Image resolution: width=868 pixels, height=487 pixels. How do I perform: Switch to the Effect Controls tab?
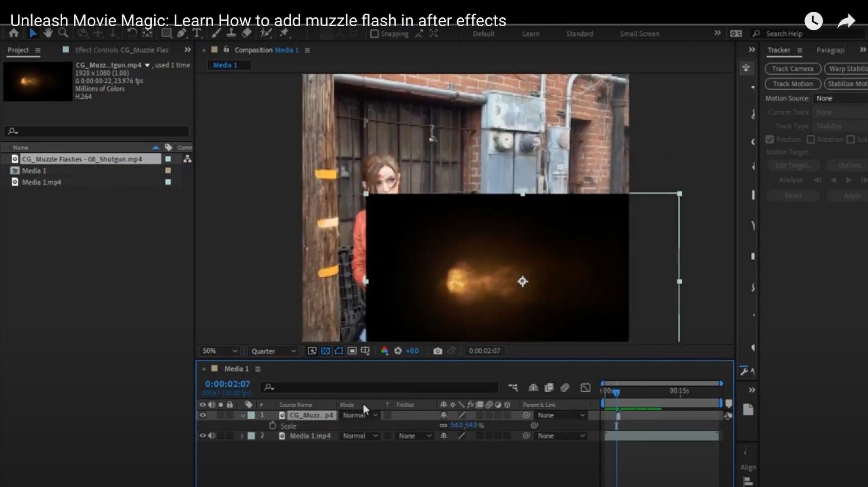click(121, 50)
